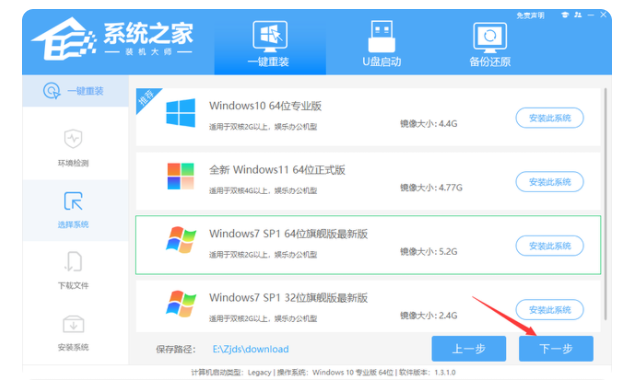
Task: Switch to the 备份还原 tab
Action: tap(490, 44)
